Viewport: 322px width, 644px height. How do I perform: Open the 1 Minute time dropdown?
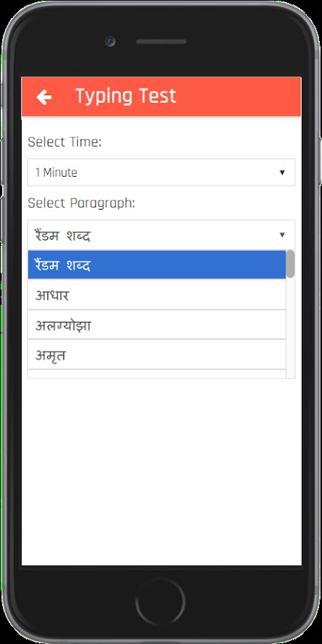(x=161, y=172)
